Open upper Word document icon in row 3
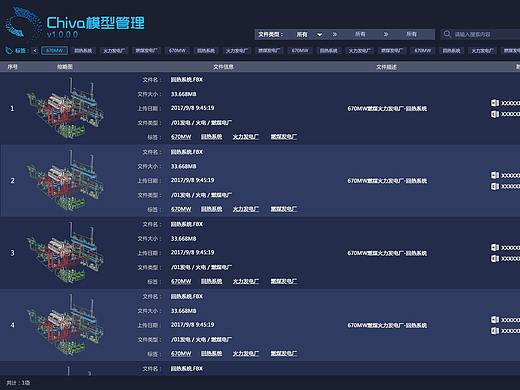 click(495, 248)
